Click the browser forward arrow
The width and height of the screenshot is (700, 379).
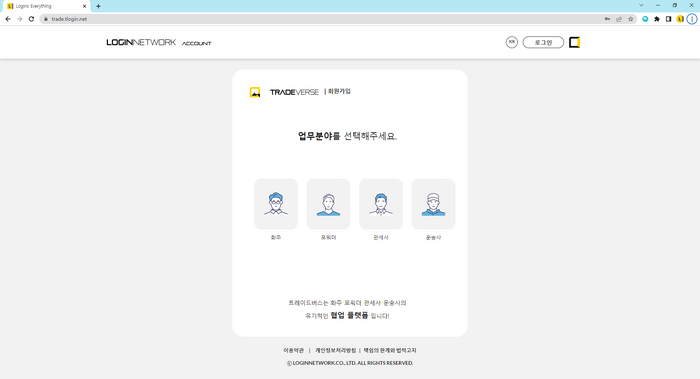(20, 19)
